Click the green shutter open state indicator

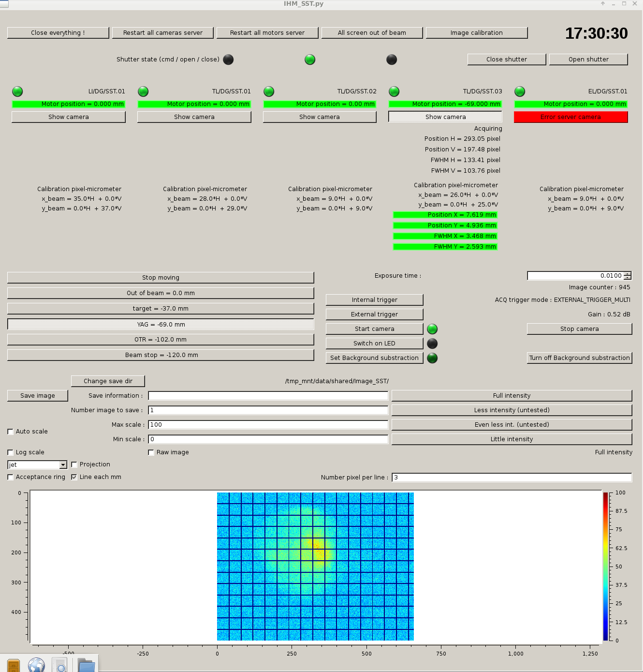[x=310, y=60]
